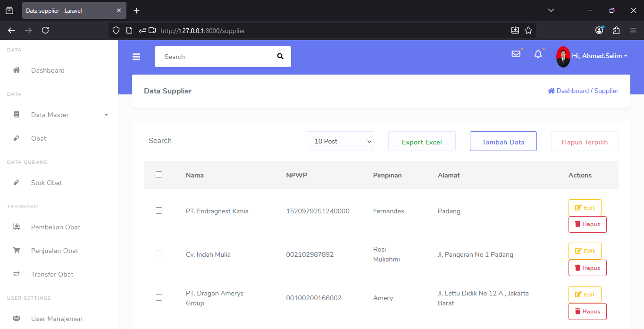644x329 pixels.
Task: Click the Tambah Data button
Action: coord(503,142)
